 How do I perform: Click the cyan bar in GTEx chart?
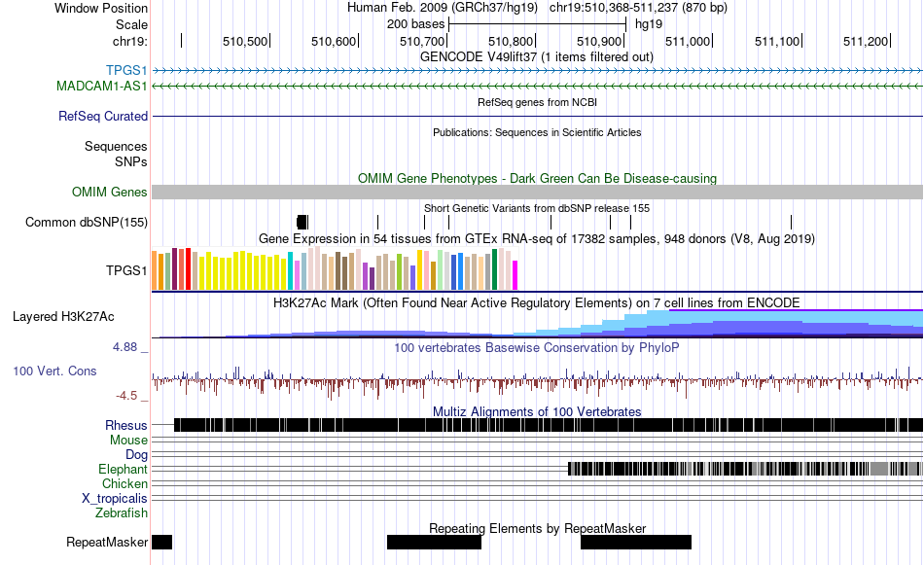[x=290, y=271]
